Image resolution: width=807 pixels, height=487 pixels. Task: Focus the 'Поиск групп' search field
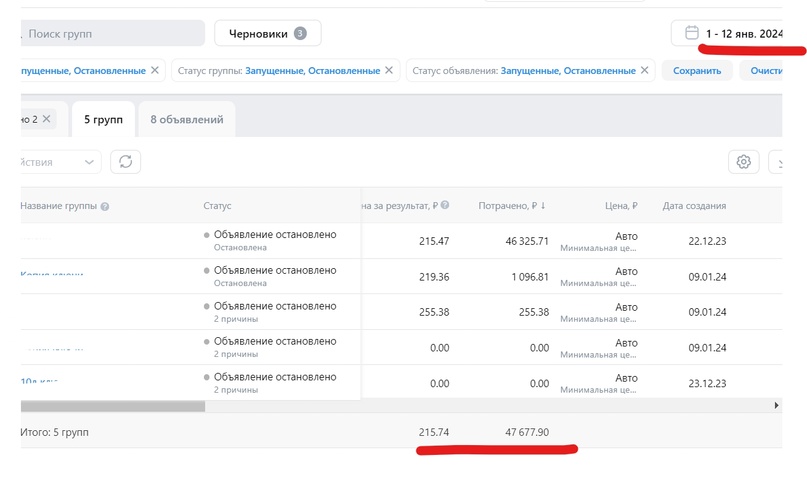[x=110, y=34]
